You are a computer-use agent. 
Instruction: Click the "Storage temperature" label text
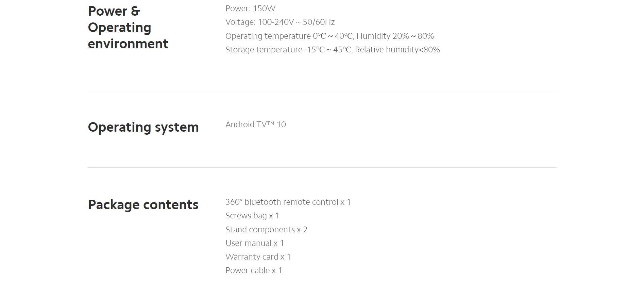264,50
